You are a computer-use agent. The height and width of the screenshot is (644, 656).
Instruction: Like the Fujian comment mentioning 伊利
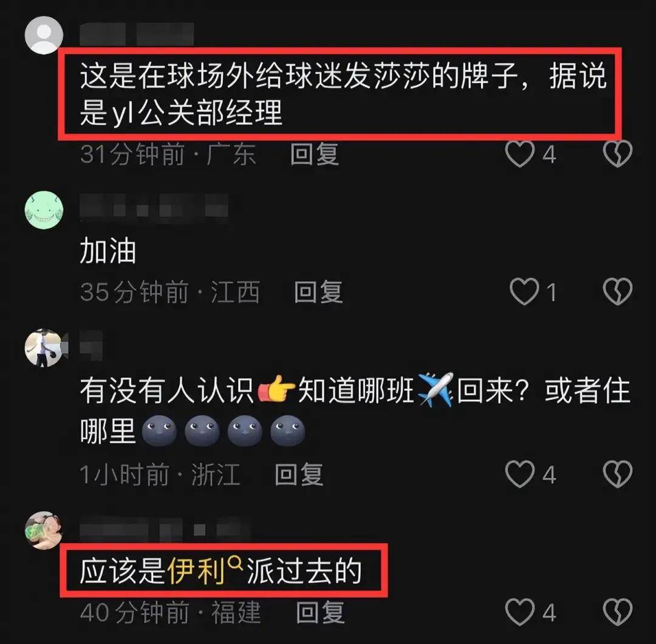[519, 612]
